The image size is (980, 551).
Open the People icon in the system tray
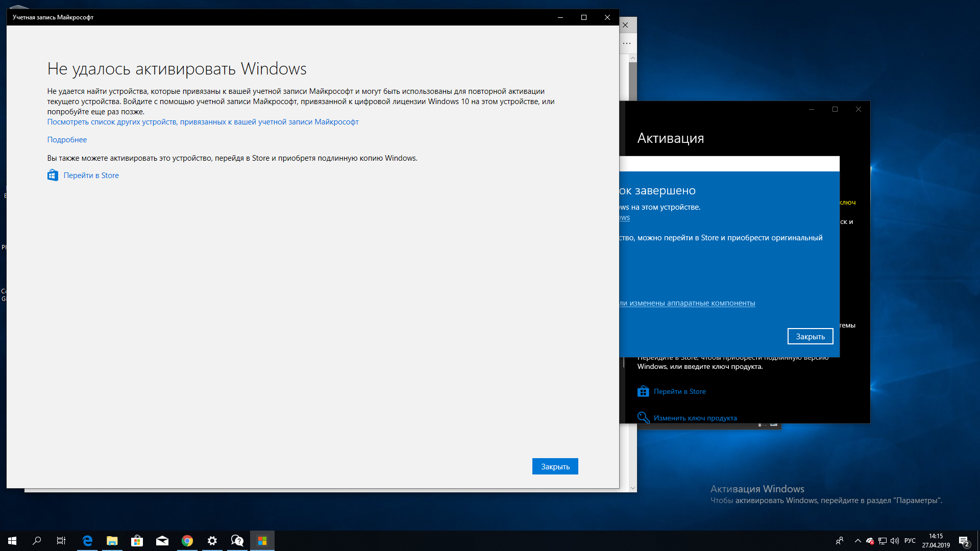click(x=840, y=541)
